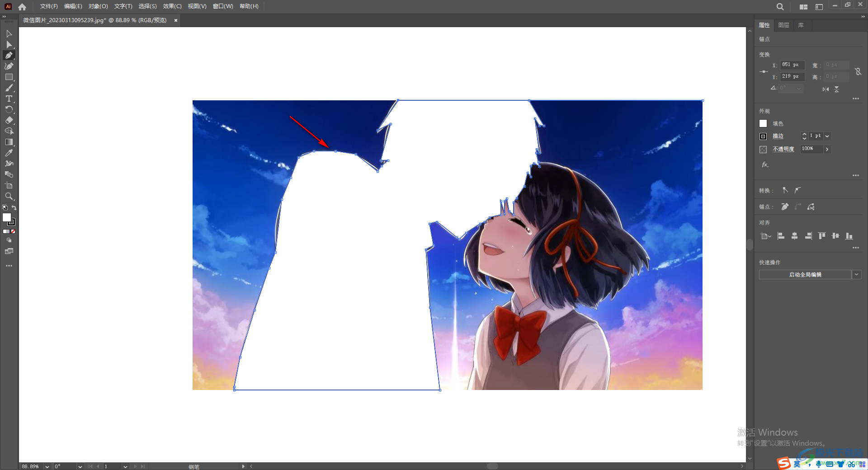This screenshot has height=470, width=868.
Task: Show more options in 变换 section
Action: point(856,99)
